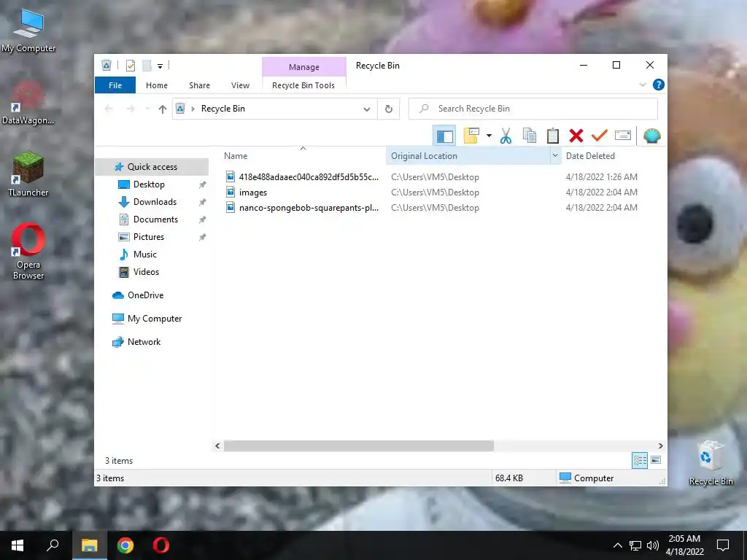Switch to Large icons view layout
Screen dimensions: 747x560
point(656,460)
